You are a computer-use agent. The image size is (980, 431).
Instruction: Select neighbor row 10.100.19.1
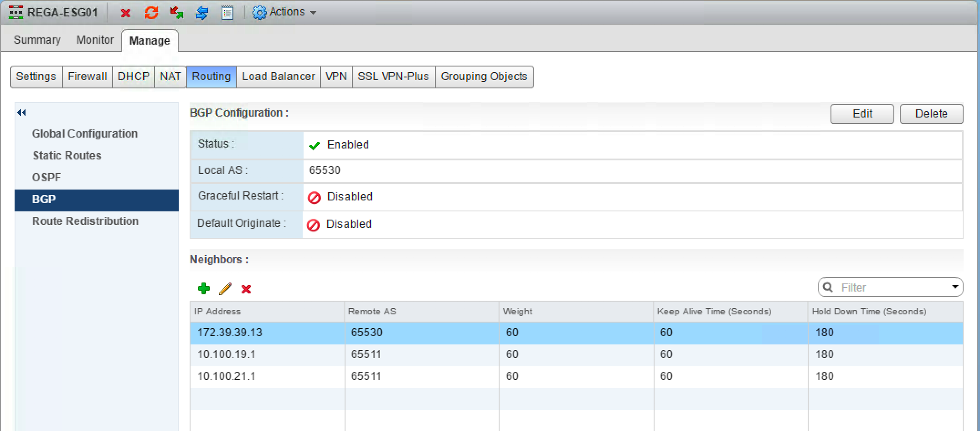pos(227,354)
